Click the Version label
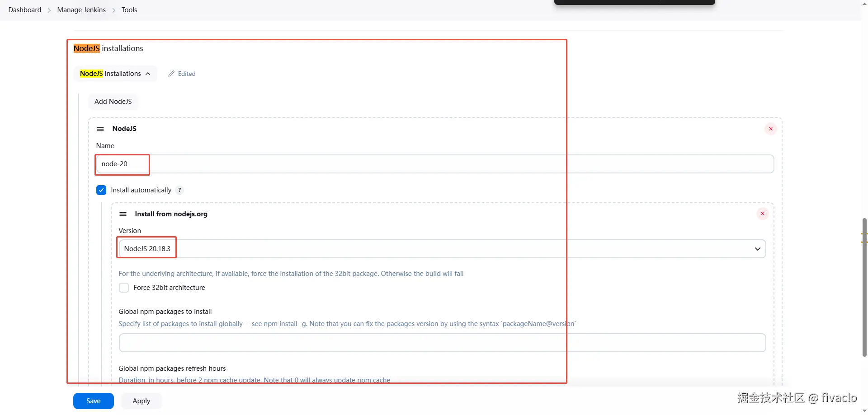Viewport: 868px width, 415px height. [130, 231]
